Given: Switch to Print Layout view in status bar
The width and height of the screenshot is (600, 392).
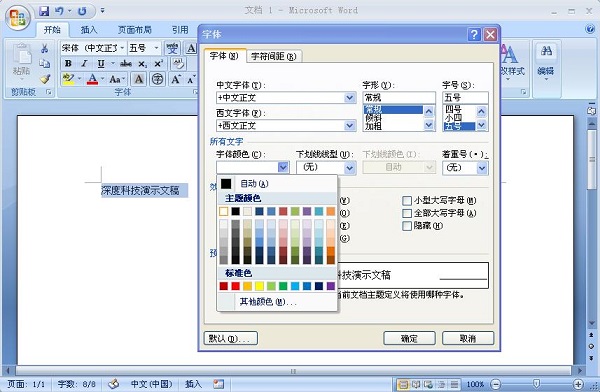Looking at the screenshot, I should point(403,384).
